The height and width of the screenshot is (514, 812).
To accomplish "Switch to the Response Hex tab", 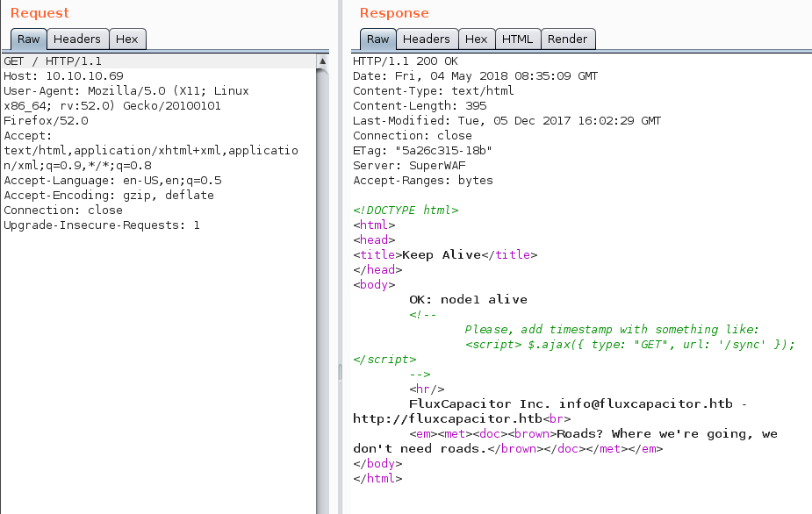I will [477, 39].
